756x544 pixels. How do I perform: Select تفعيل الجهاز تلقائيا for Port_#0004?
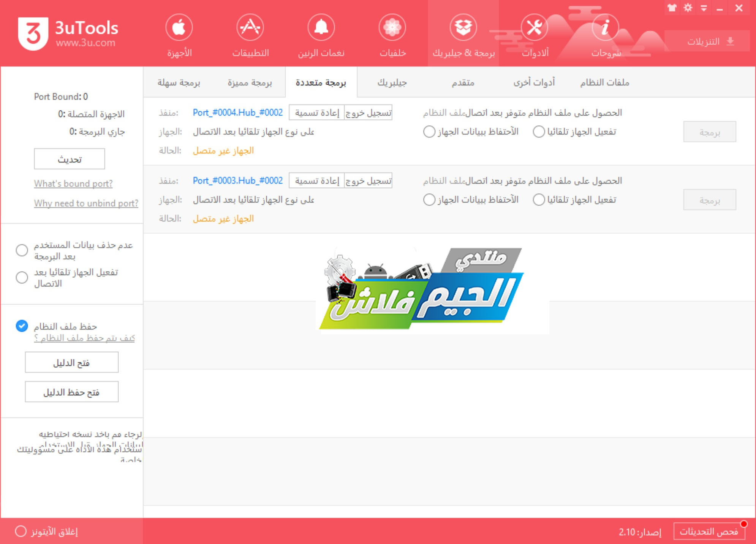coord(539,132)
